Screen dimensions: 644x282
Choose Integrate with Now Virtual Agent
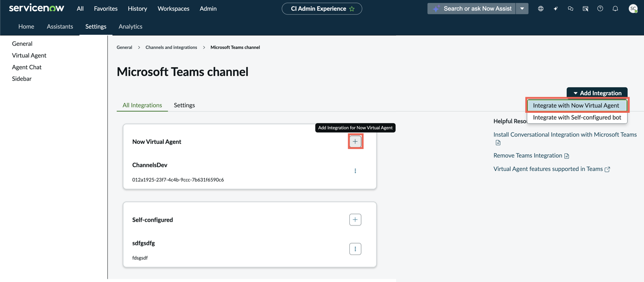[x=577, y=106]
